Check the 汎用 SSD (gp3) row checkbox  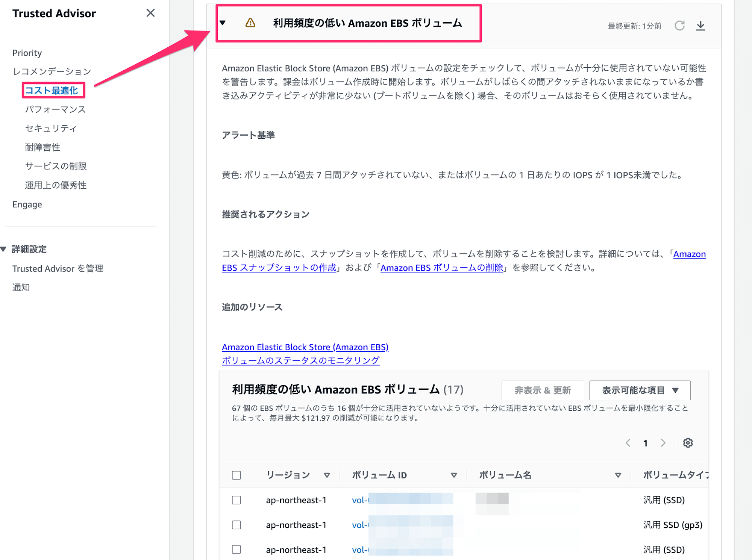237,525
